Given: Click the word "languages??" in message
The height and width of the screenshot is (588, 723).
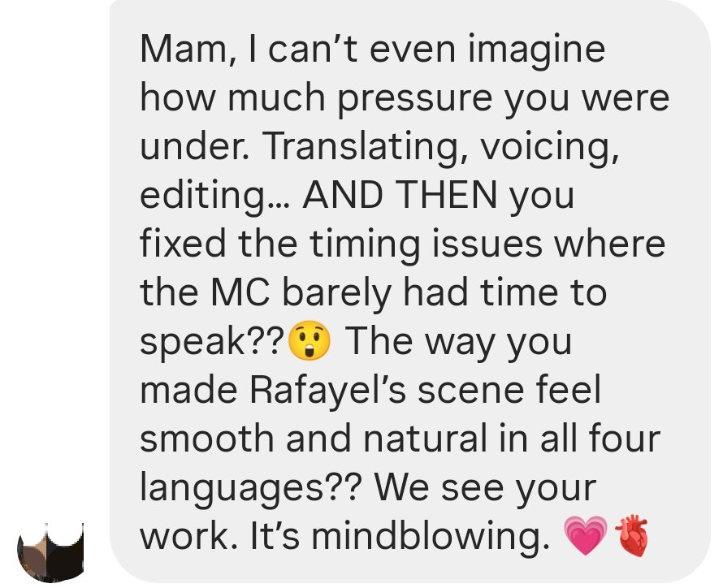Looking at the screenshot, I should [x=249, y=488].
